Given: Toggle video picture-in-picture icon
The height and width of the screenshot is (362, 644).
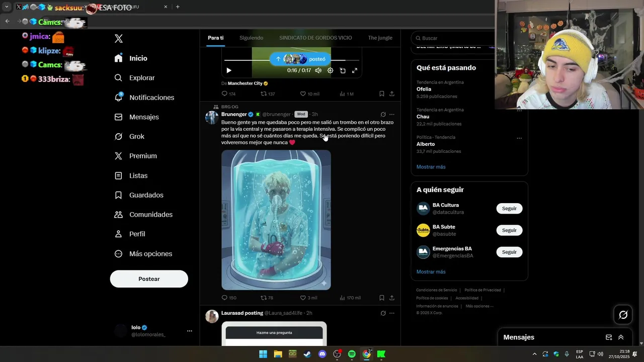Looking at the screenshot, I should tap(342, 70).
